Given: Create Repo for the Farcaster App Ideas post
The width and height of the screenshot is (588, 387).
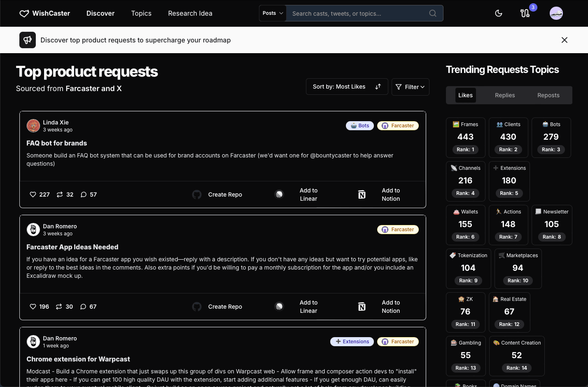Looking at the screenshot, I should [217, 307].
